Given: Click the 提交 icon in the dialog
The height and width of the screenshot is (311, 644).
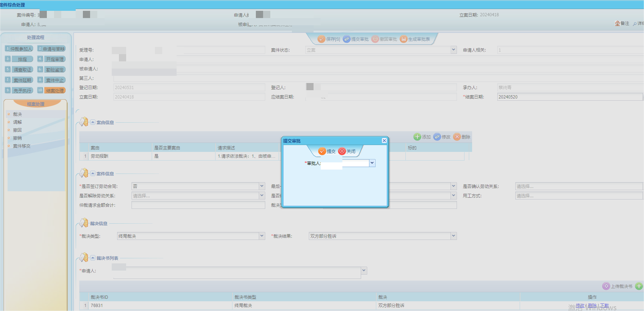Looking at the screenshot, I should [322, 151].
